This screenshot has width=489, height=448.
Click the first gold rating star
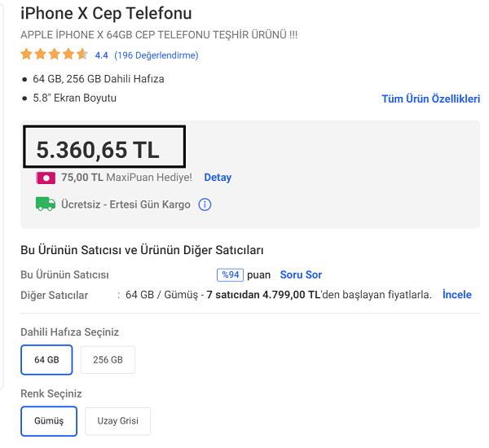tap(26, 55)
